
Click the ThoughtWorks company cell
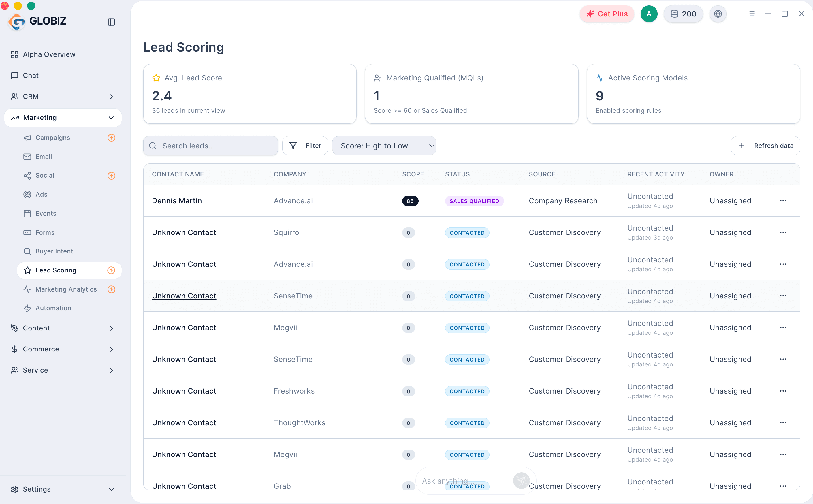pos(300,423)
